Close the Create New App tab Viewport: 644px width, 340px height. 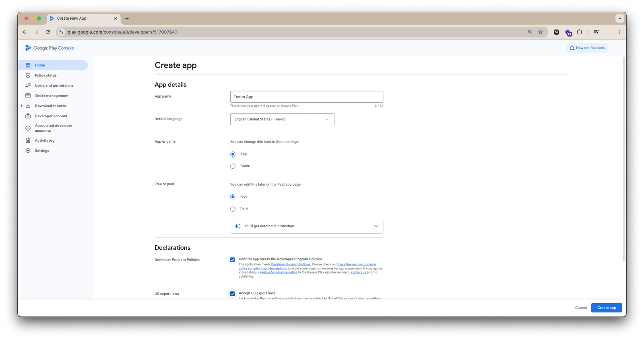click(x=116, y=19)
